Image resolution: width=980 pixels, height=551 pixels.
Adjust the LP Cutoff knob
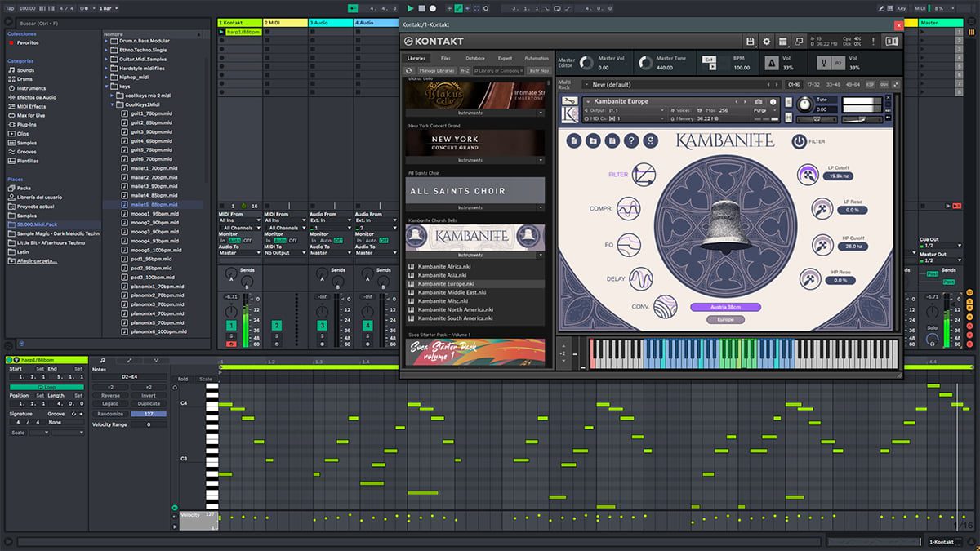click(808, 174)
